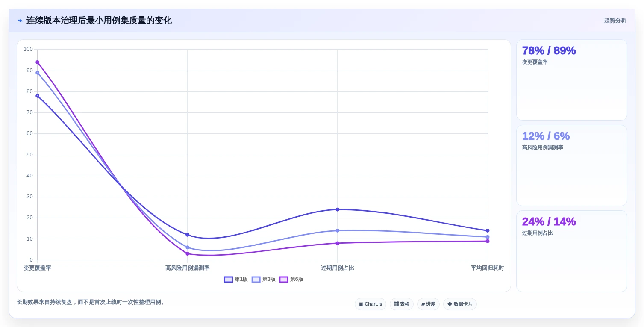The width and height of the screenshot is (644, 327).
Task: Toggle the 第3版 legend item
Action: [x=264, y=280]
